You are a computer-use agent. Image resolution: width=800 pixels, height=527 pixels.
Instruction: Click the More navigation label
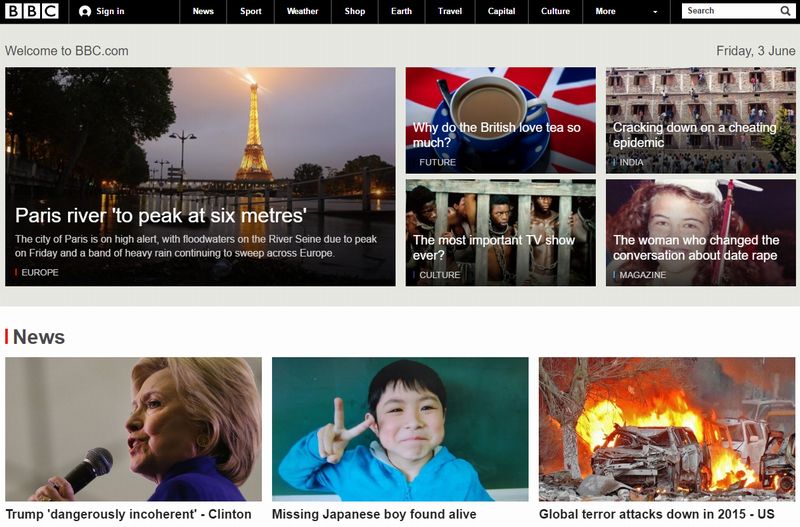[x=606, y=11]
